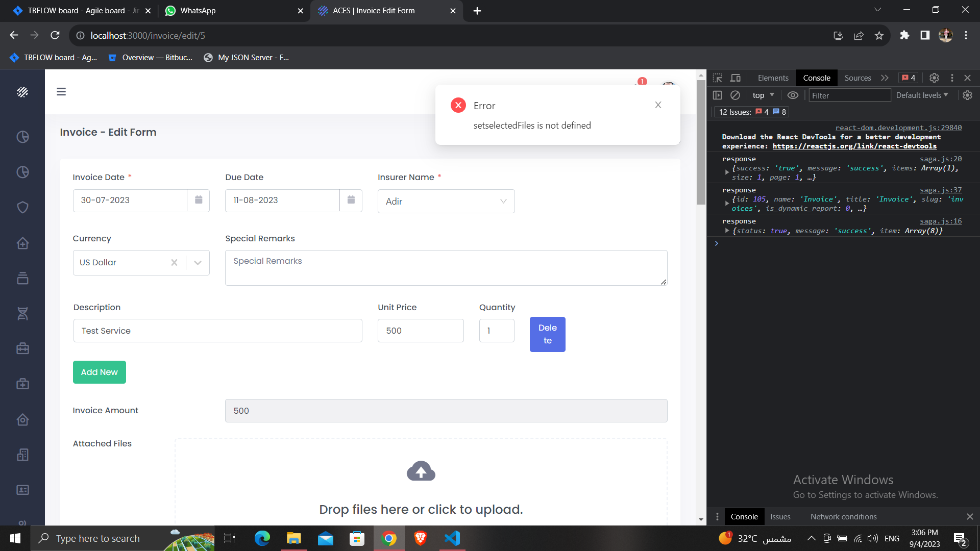Click the clear console icon
The height and width of the screenshot is (551, 980).
[x=735, y=95]
